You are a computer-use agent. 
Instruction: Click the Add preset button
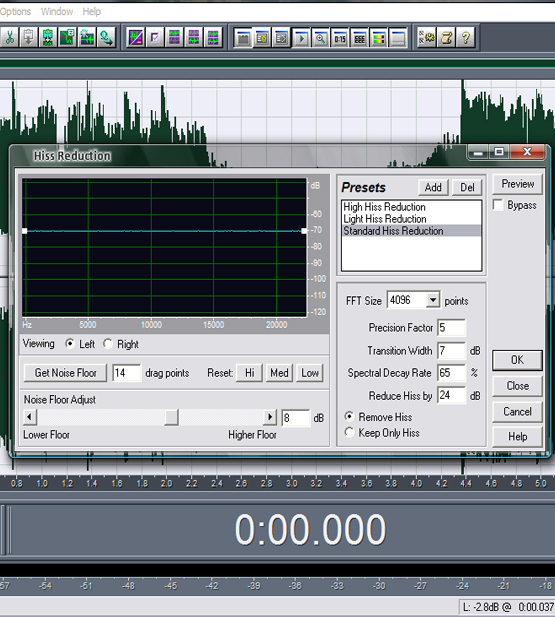[x=433, y=187]
